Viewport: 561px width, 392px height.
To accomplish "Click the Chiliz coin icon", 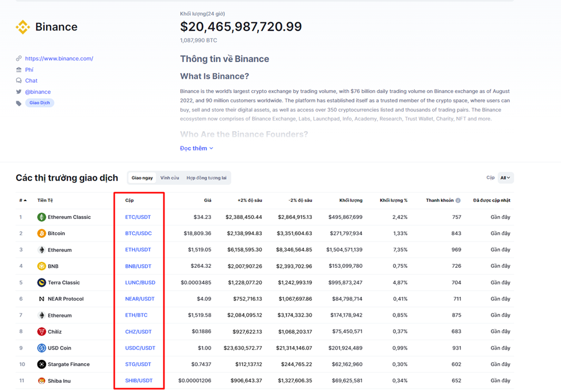I will click(x=41, y=332).
